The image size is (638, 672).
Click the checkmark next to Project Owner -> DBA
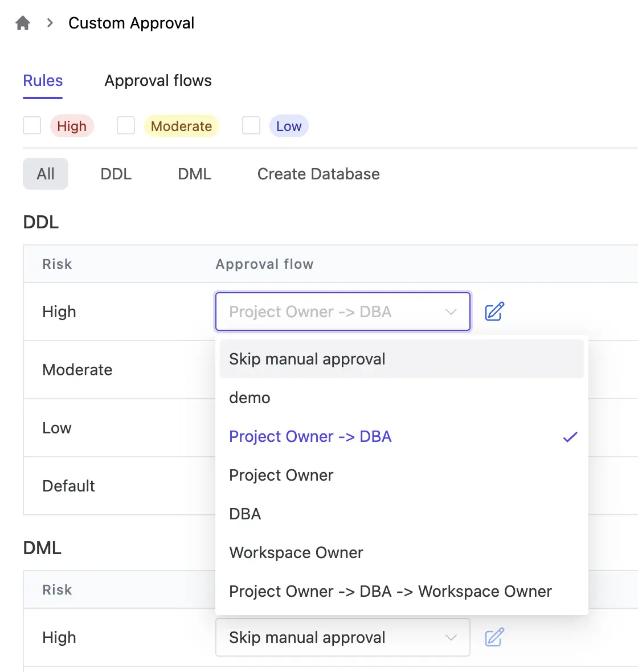tap(570, 437)
